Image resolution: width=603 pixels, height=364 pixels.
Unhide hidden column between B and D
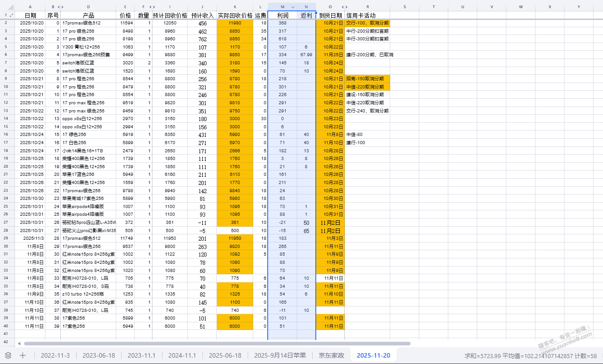(x=61, y=7)
